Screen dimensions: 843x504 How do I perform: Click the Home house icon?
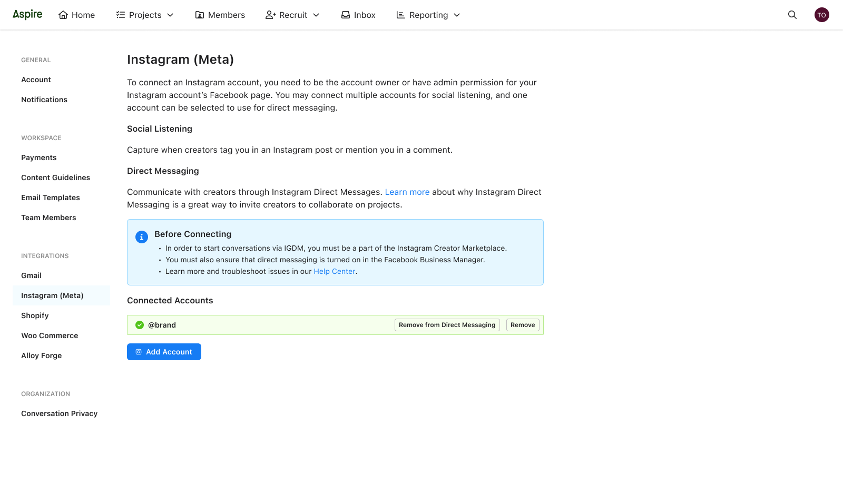[x=63, y=15]
